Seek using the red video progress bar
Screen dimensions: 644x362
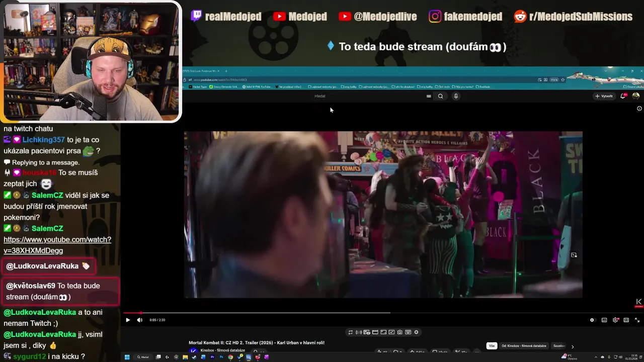tap(382, 313)
